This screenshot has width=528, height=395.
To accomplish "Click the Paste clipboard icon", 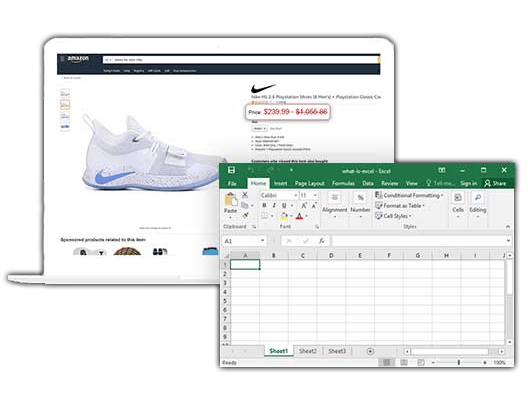I will (x=231, y=199).
